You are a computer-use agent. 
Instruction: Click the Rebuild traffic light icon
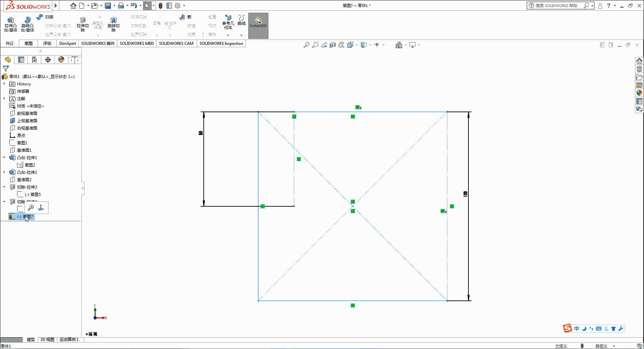click(160, 6)
